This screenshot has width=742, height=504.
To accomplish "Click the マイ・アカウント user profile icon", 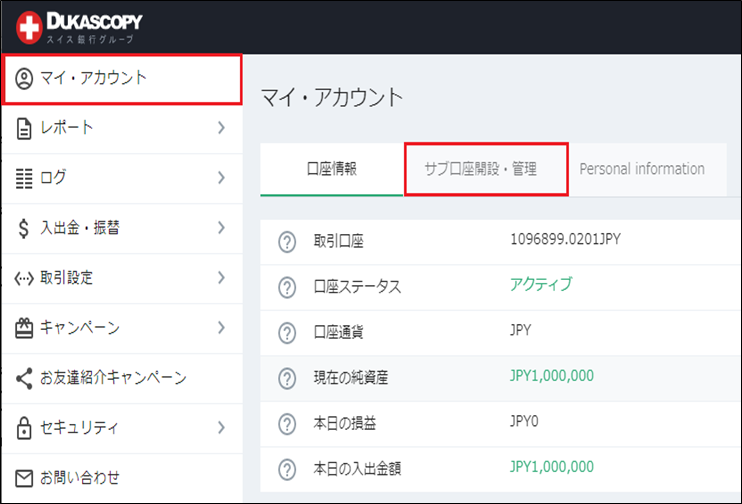I will click(x=24, y=79).
